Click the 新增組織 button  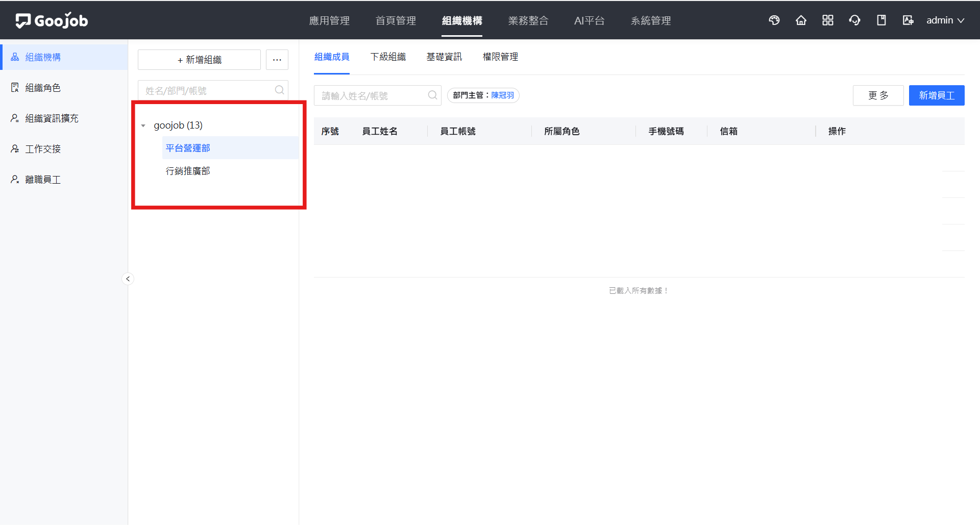click(199, 60)
